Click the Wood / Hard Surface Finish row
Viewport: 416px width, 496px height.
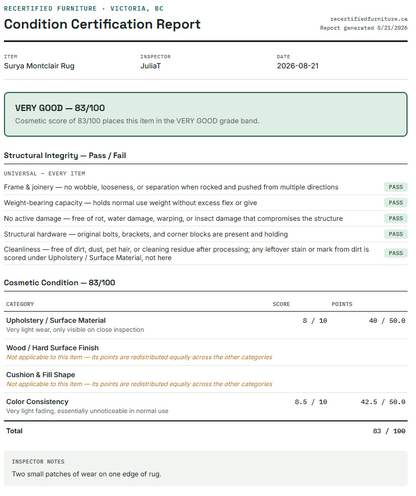pos(206,352)
